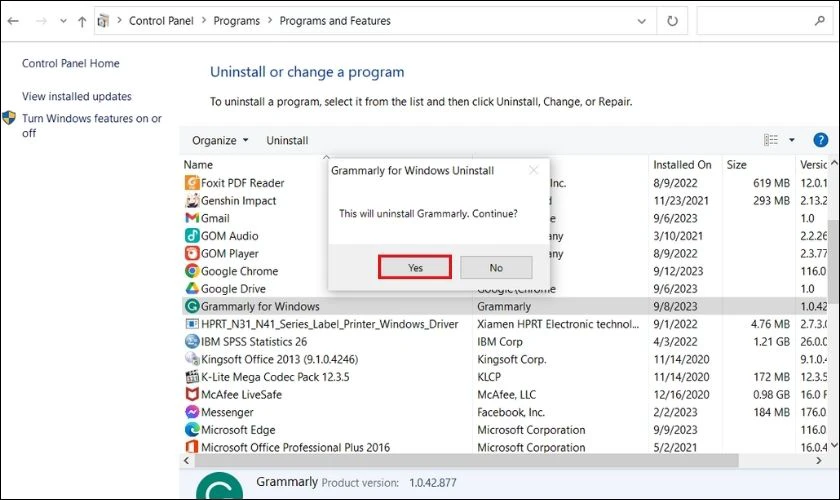
Task: Click the vertical scrollbar of program list
Action: 834,262
